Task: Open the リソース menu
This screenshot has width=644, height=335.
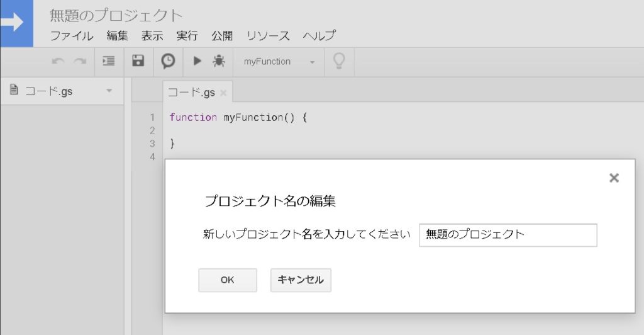Action: [x=268, y=36]
